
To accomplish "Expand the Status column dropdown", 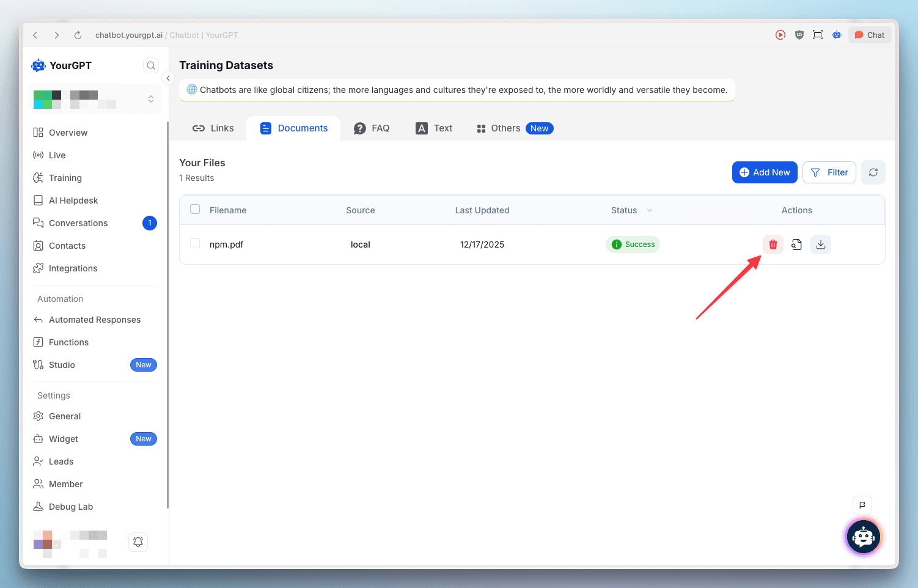I will click(649, 210).
